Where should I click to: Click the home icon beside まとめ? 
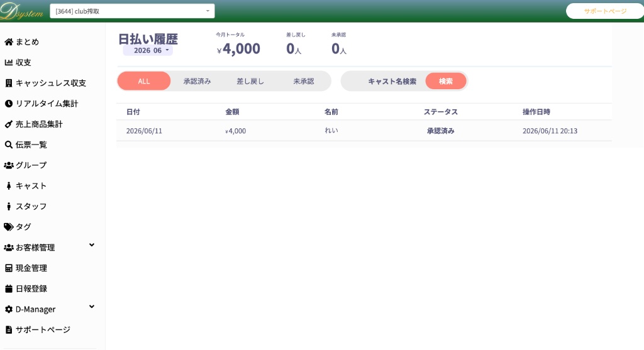(x=9, y=42)
